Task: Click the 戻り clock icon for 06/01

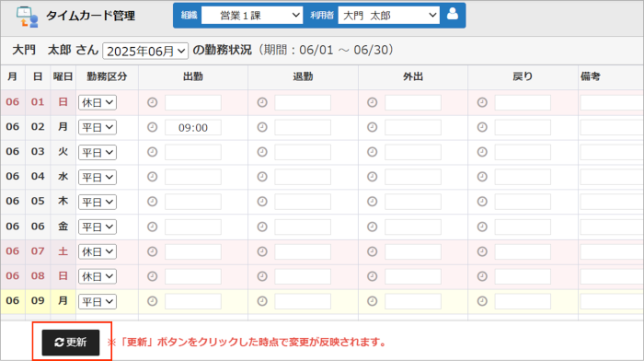Action: [x=482, y=102]
